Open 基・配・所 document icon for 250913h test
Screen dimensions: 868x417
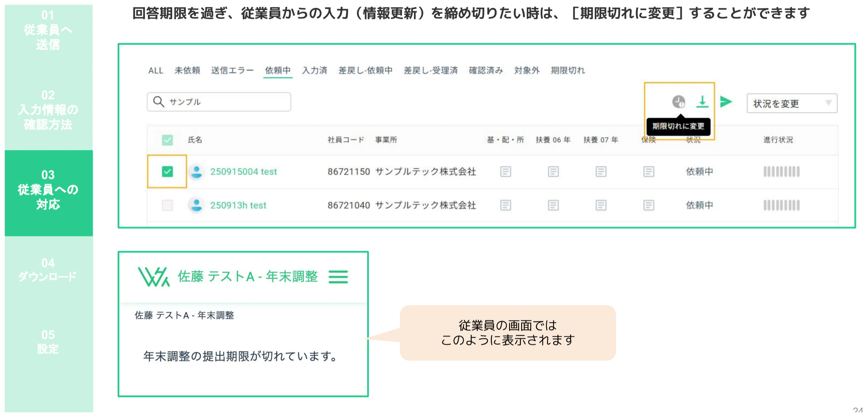click(x=506, y=205)
